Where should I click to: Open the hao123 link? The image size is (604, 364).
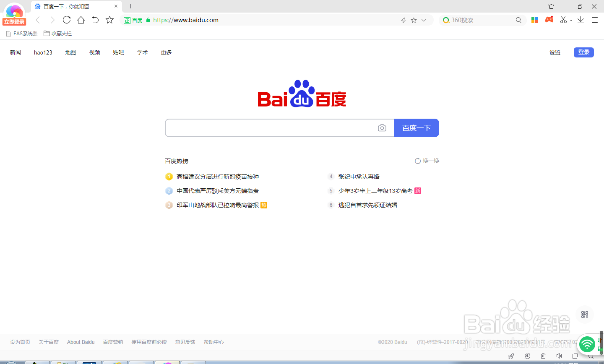(x=43, y=52)
